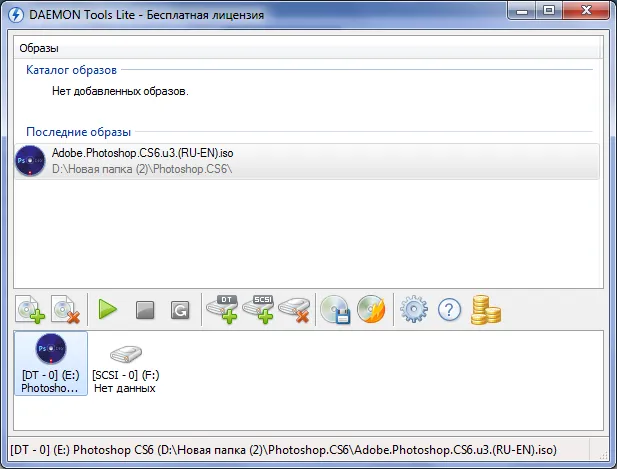This screenshot has height=469, width=617.
Task: Click the Burn image to disc icon
Action: [x=370, y=310]
